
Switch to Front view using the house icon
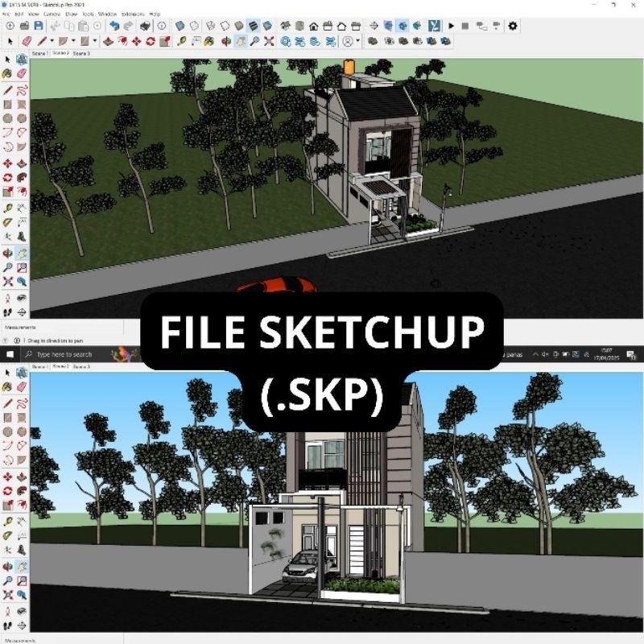[313, 26]
